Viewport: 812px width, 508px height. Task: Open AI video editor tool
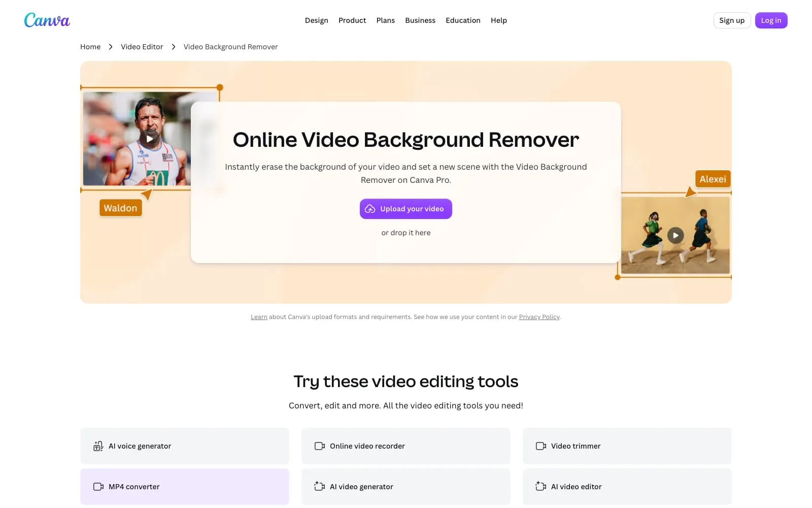[x=627, y=487]
